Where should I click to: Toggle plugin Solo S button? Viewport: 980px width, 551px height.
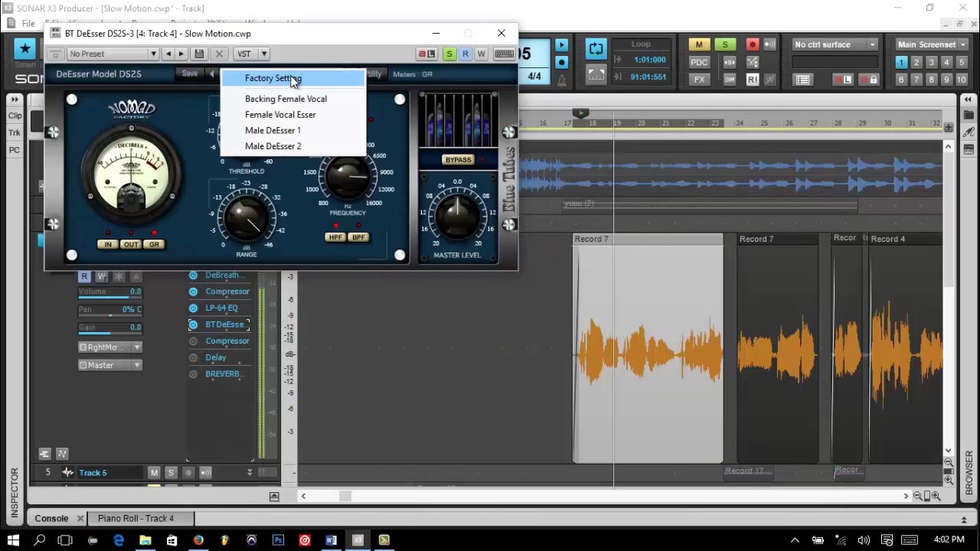[449, 54]
